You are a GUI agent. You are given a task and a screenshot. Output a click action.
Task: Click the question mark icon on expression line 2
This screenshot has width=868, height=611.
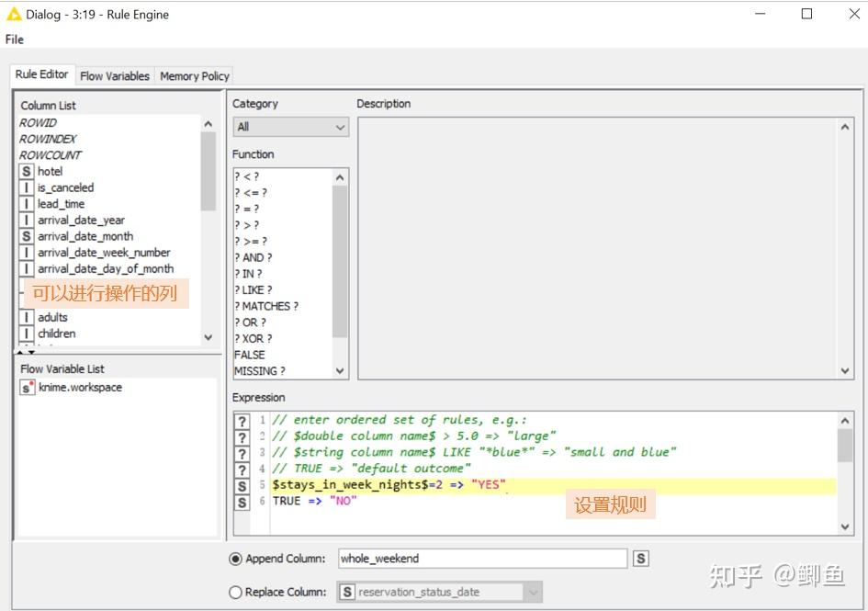242,437
